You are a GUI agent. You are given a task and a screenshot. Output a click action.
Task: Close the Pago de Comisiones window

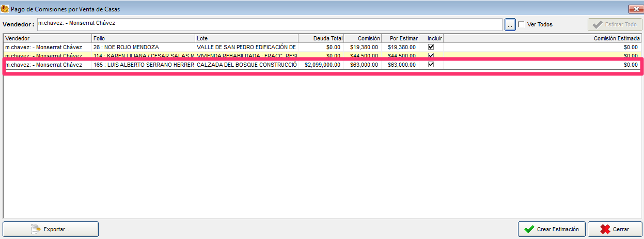(635, 9)
